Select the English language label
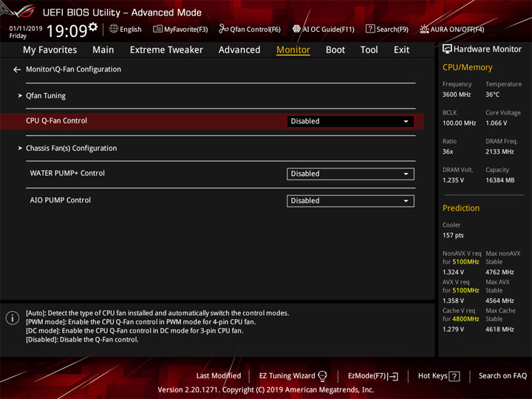This screenshot has height=399, width=532. (131, 29)
